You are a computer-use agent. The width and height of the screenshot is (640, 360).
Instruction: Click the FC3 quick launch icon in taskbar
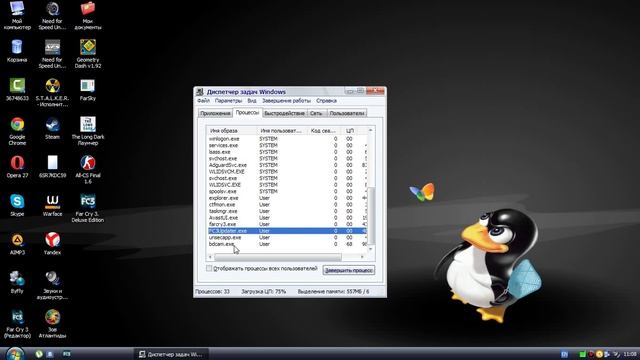coord(67,354)
